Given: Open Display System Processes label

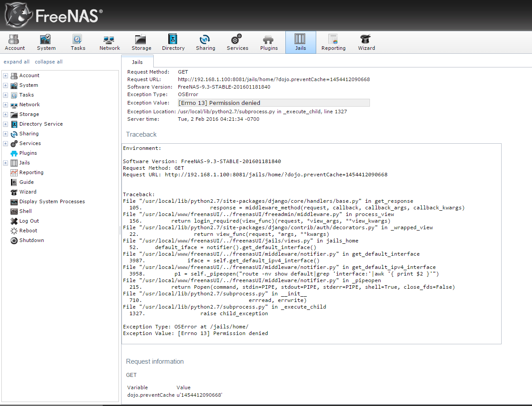Looking at the screenshot, I should point(52,201).
